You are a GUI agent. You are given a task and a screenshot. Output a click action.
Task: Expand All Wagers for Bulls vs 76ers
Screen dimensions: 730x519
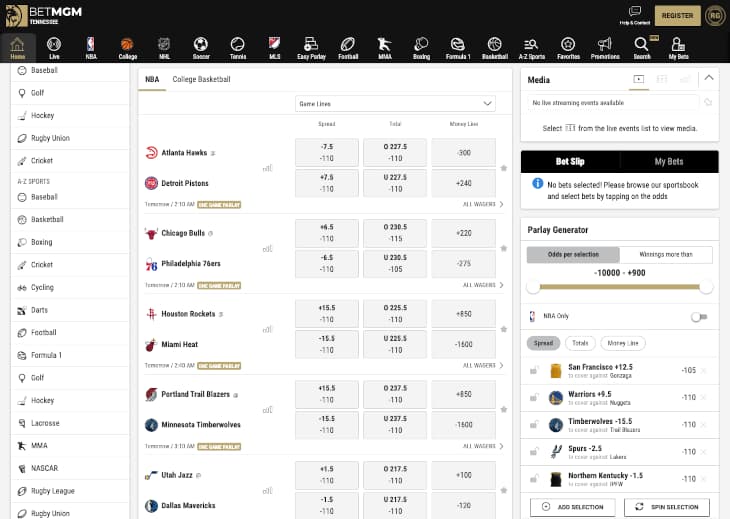tap(483, 285)
